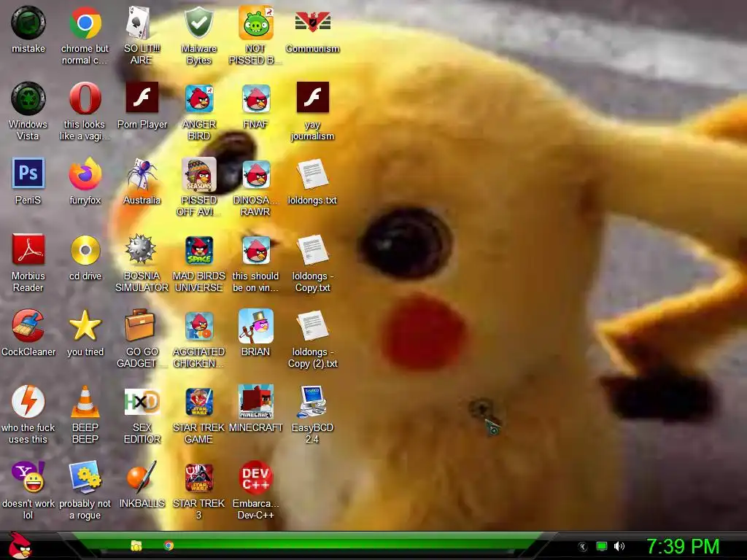The image size is (747, 560).
Task: Open the 'Windows Vista' recycle bin icon
Action: [28, 98]
